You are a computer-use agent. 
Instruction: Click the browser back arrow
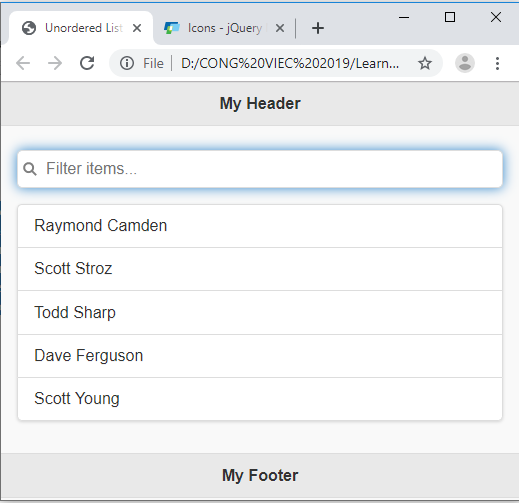[x=23, y=63]
